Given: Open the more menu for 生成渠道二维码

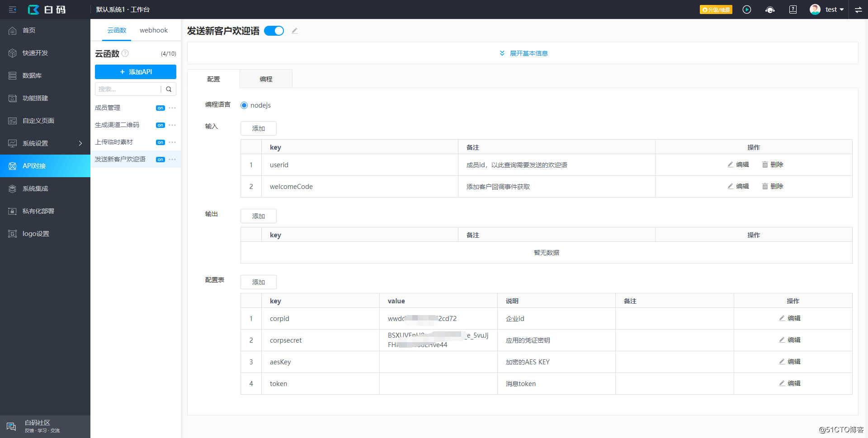Looking at the screenshot, I should (x=172, y=125).
